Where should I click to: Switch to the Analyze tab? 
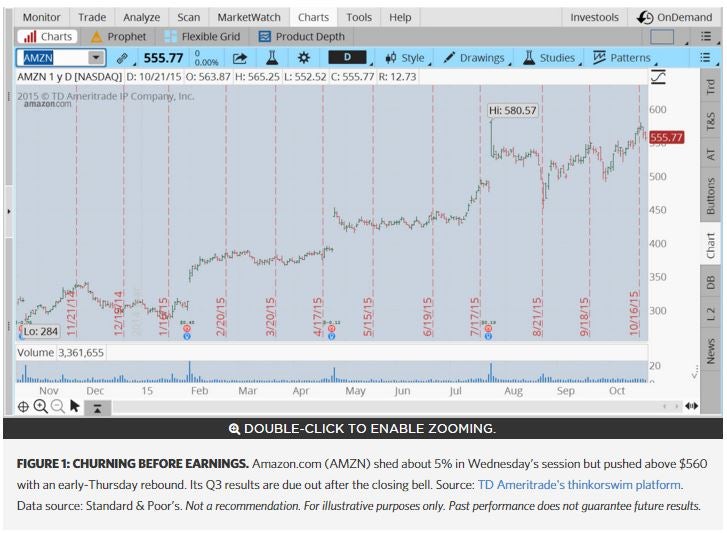pos(141,17)
